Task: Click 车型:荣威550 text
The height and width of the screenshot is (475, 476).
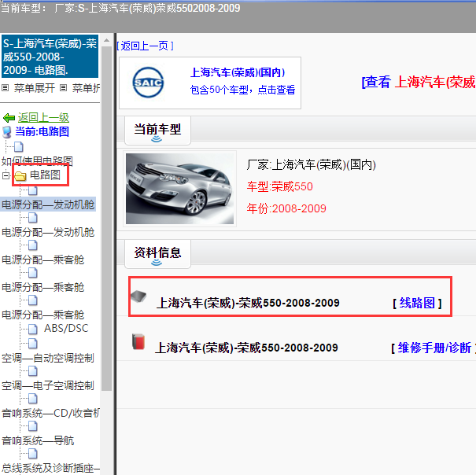Action: (x=279, y=186)
